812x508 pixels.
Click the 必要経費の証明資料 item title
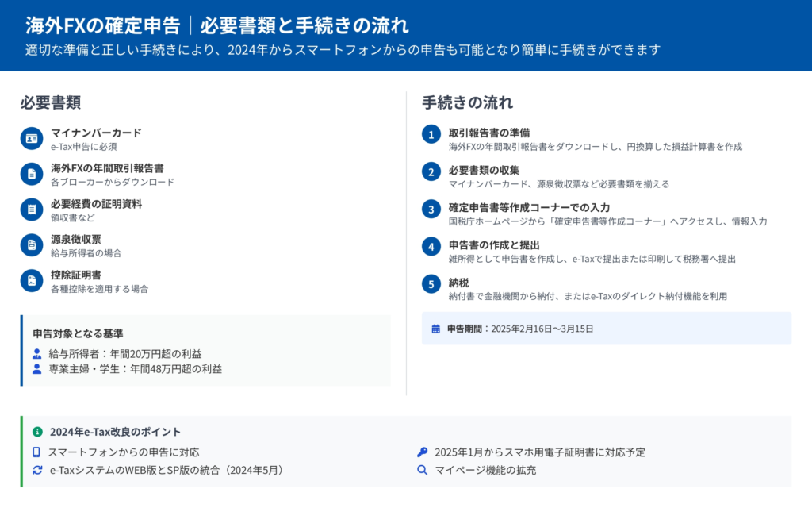[96, 204]
